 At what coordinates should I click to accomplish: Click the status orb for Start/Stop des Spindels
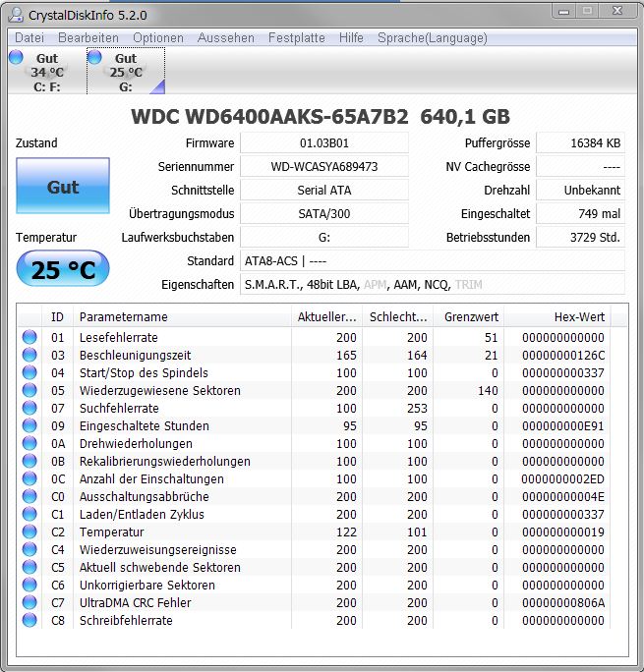pos(29,372)
